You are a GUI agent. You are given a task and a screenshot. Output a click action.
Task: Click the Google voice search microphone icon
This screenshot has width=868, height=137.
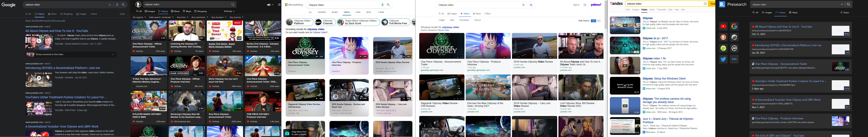tap(117, 5)
